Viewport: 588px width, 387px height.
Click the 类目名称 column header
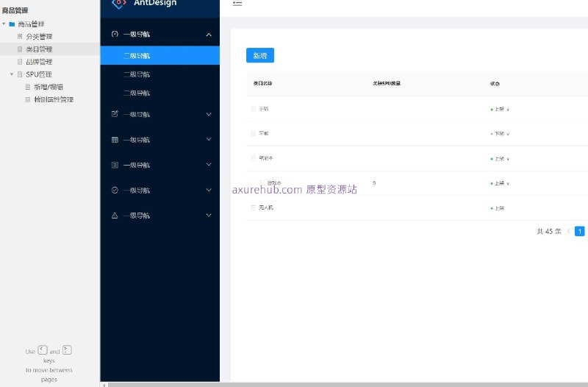coord(262,83)
